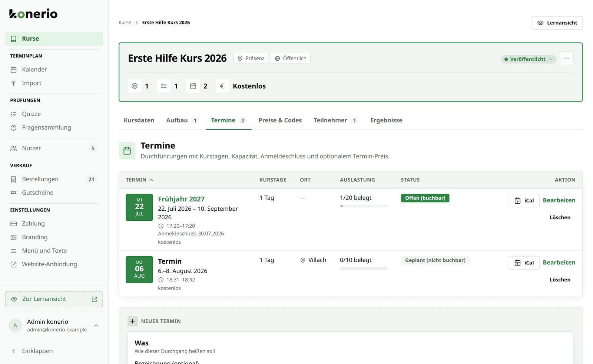
Task: Click Bearbeiten for the Villach Termin
Action: [559, 263]
